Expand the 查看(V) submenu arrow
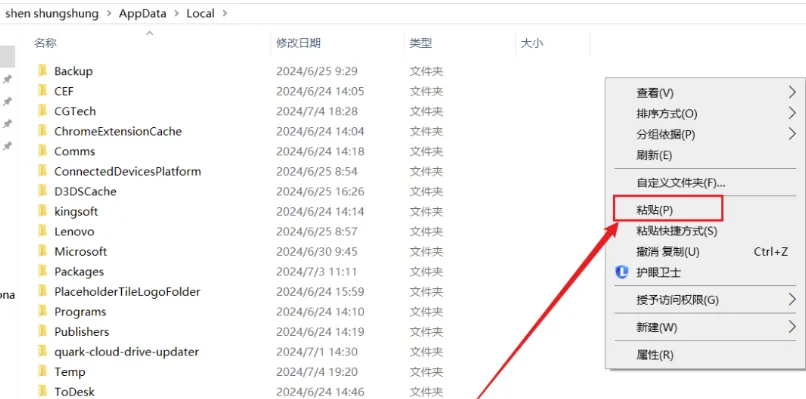This screenshot has width=806, height=399. click(x=792, y=93)
